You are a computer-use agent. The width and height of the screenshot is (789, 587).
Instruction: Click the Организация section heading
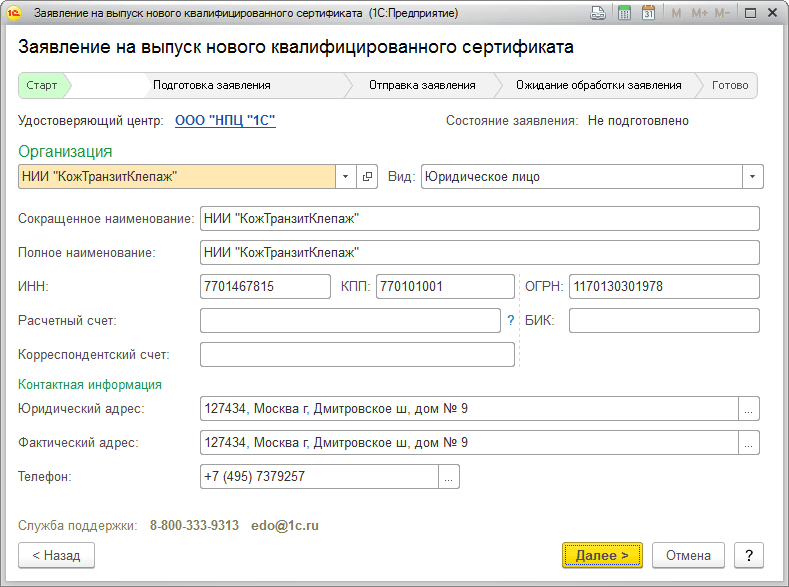65,151
